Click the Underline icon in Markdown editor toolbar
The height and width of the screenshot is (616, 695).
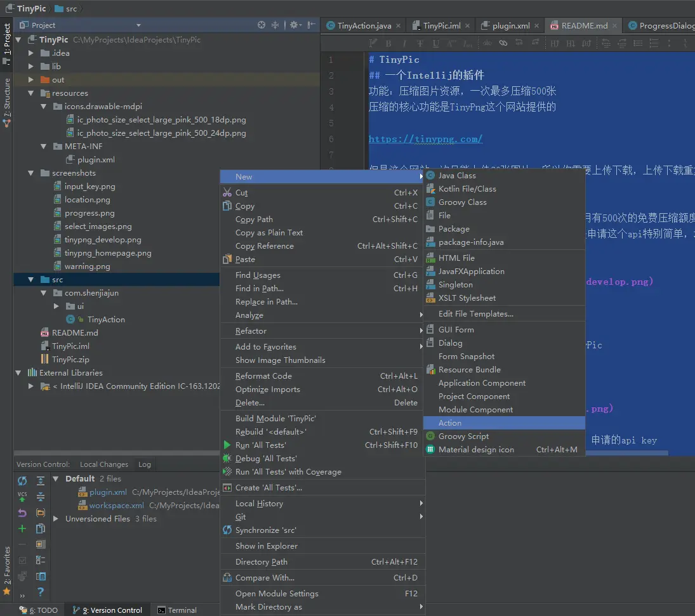pyautogui.click(x=435, y=43)
